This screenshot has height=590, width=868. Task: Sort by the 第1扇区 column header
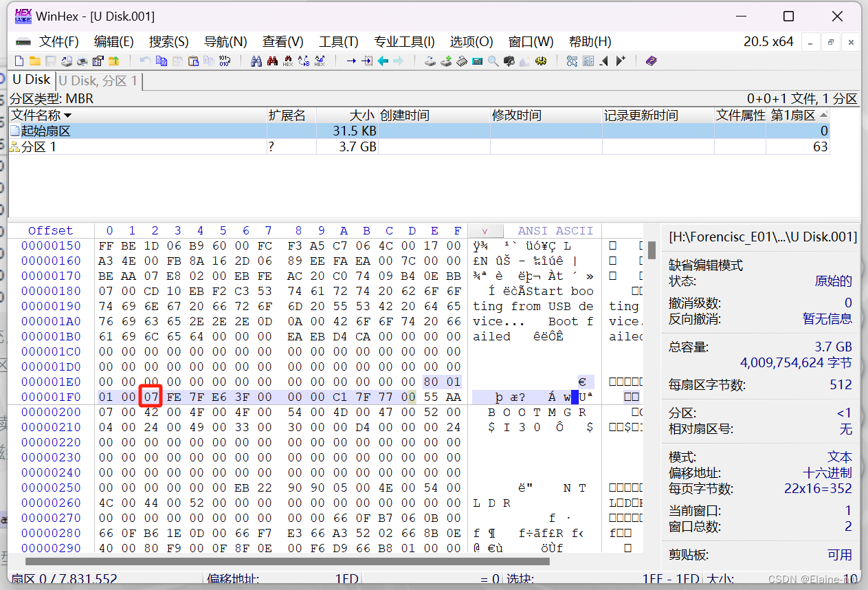(798, 115)
